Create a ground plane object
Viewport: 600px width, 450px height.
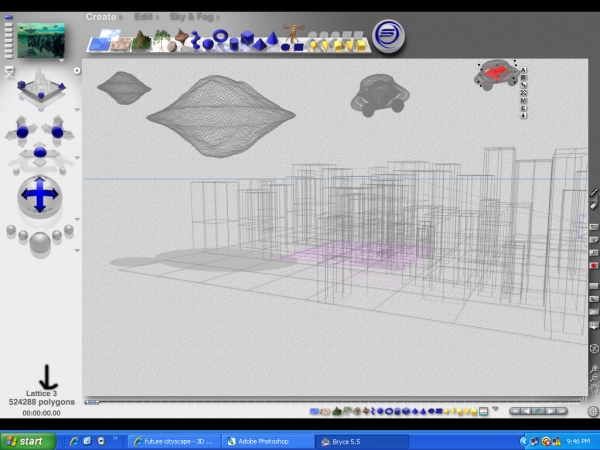[x=121, y=44]
